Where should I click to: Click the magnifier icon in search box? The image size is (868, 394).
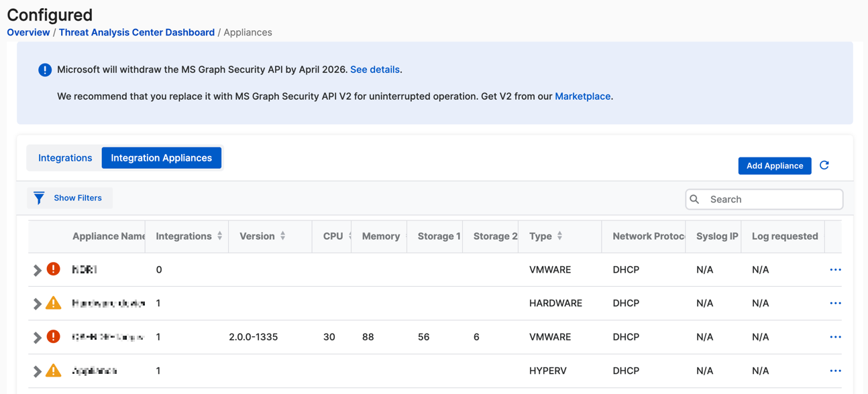695,199
